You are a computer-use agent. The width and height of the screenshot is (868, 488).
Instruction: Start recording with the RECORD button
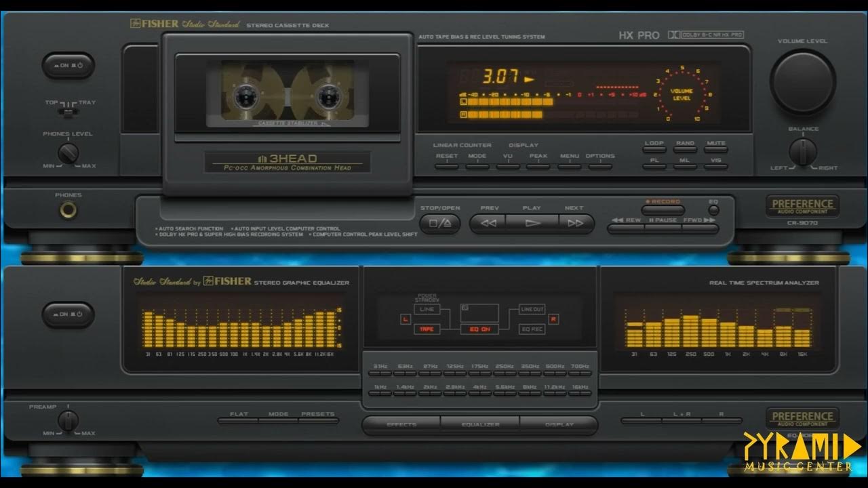[663, 210]
